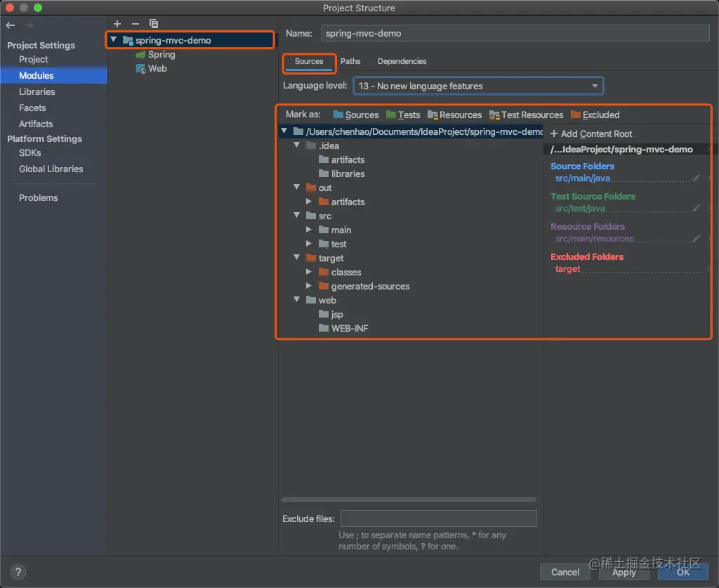Screen dimensions: 719x588
Task: Add a new module with plus icon
Action: click(x=117, y=24)
